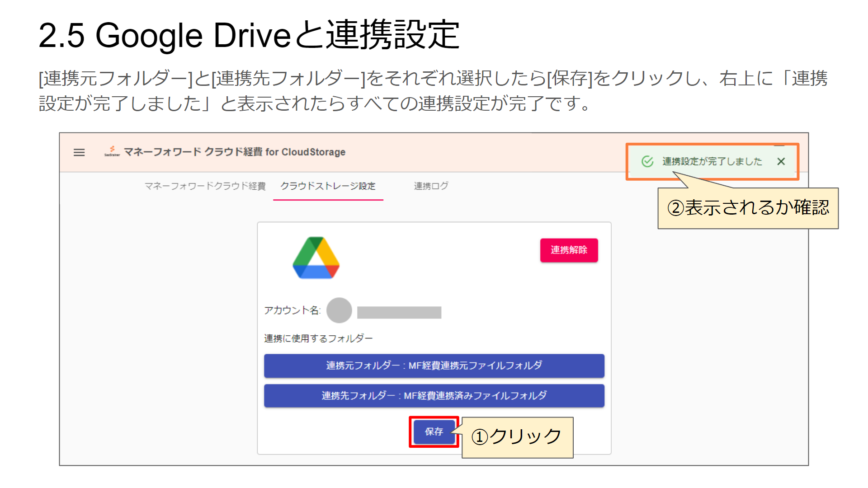Screen dimensions: 868x488
Task: Click the green checkmark in notification
Action: pos(647,161)
